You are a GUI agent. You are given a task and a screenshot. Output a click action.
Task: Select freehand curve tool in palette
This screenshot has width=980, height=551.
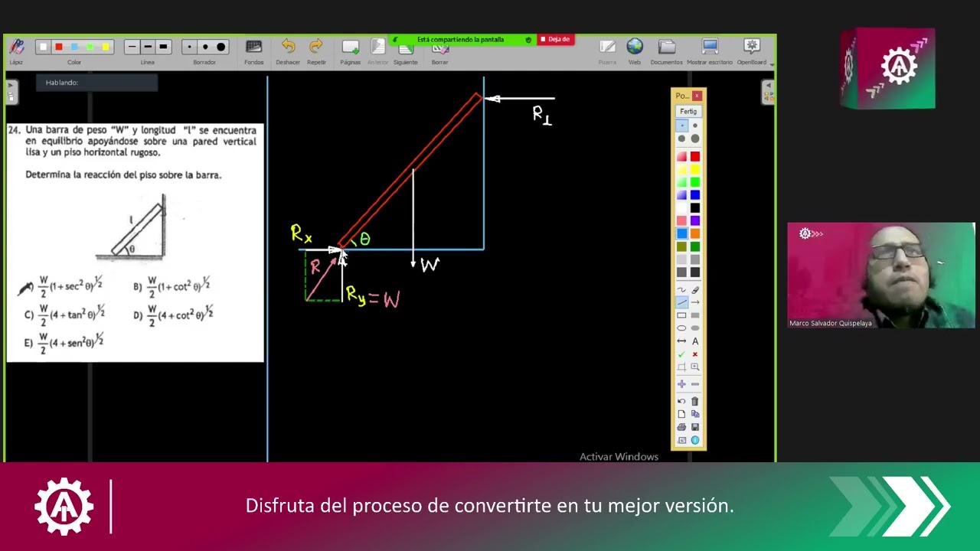[x=681, y=290]
